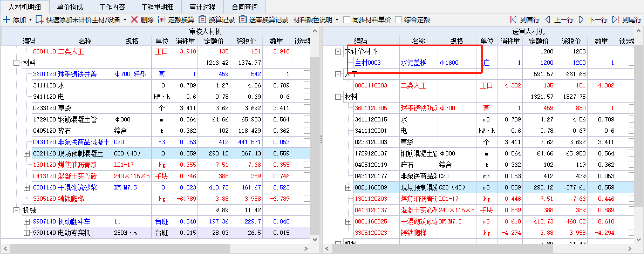Click the 到尾行 last-row arrow icon
The height and width of the screenshot is (254, 644).
(615, 20)
